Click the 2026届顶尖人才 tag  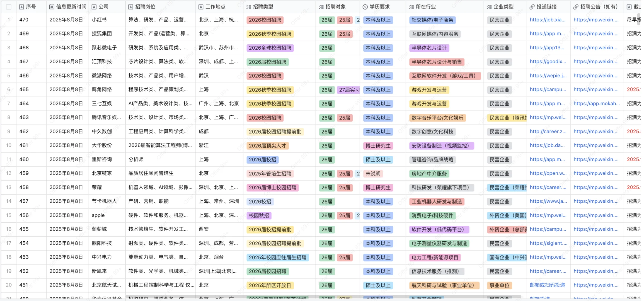tap(267, 146)
